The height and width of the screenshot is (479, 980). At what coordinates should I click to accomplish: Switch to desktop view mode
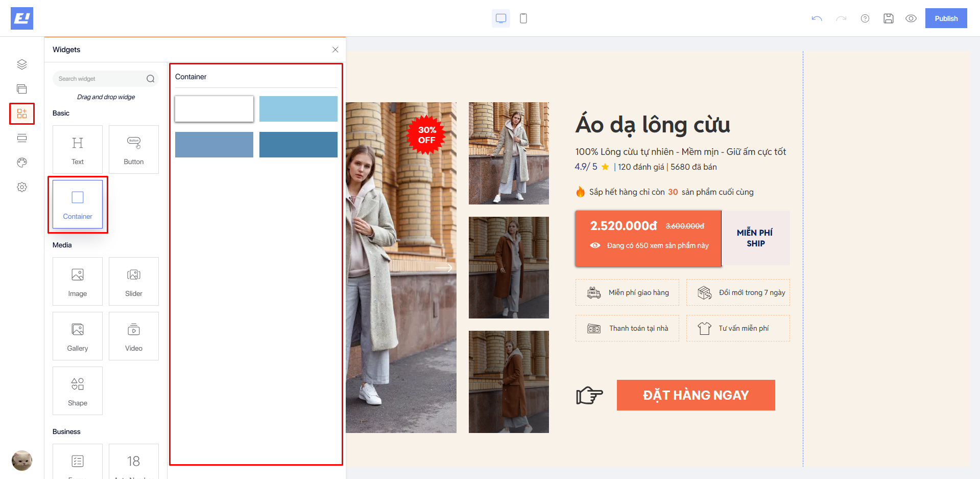click(501, 18)
